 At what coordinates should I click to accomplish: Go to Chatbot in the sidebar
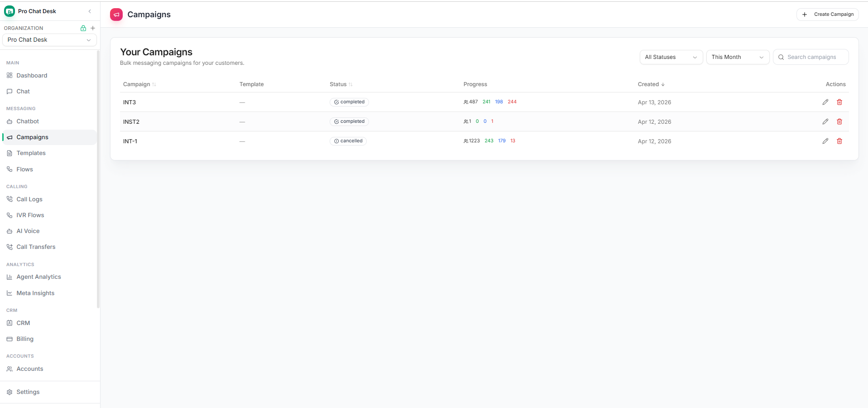pos(49,121)
